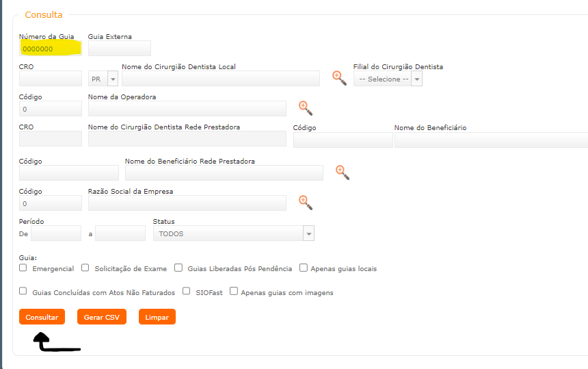Screen dimensions: 588x369
Task: Click search icon beside Cirurgião Dentista Local name
Action: [339, 77]
